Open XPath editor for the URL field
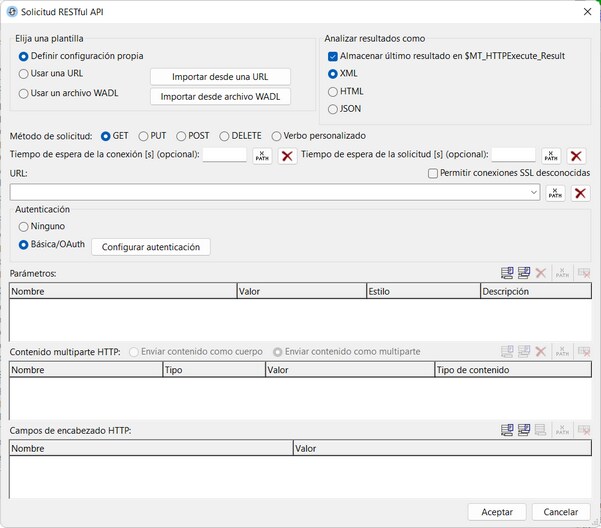The width and height of the screenshot is (601, 528). click(x=555, y=193)
